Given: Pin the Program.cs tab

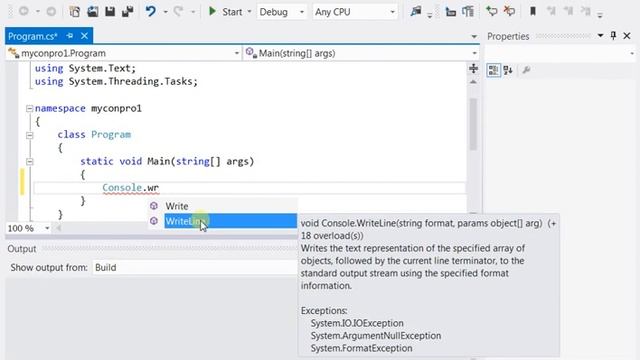Looking at the screenshot, I should (70, 36).
